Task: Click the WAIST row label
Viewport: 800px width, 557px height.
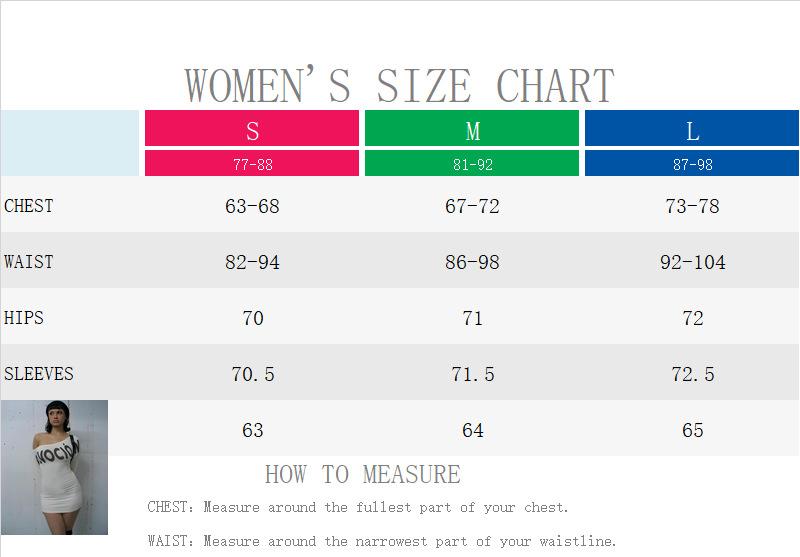Action: [29, 262]
